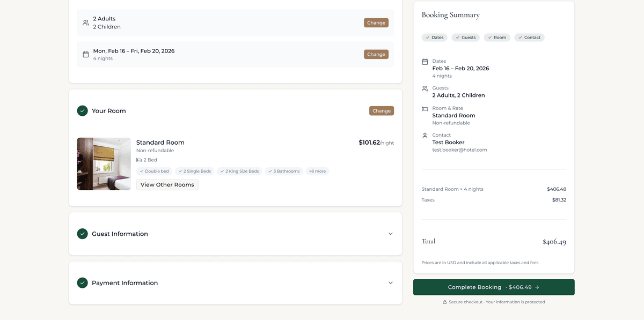Select the calendar icon next to the stay dates
This screenshot has width=644, height=320.
coord(85,54)
